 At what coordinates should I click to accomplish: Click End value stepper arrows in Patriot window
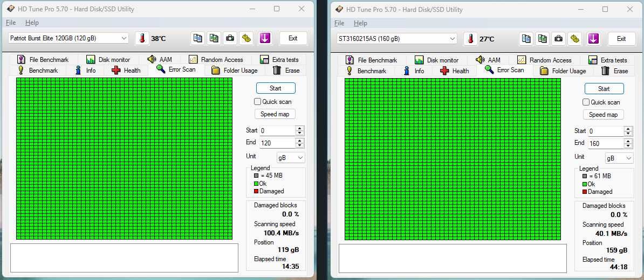[300, 143]
